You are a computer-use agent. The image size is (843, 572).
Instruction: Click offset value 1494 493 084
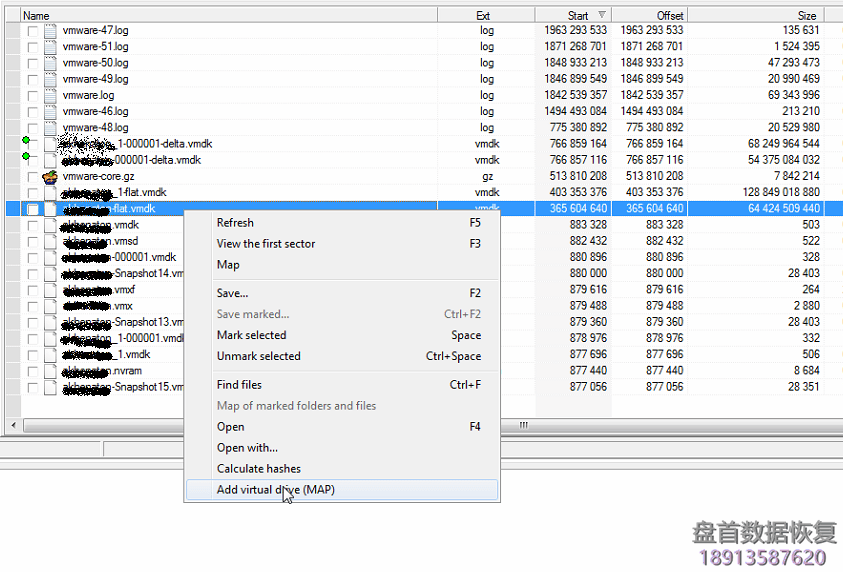(x=652, y=111)
